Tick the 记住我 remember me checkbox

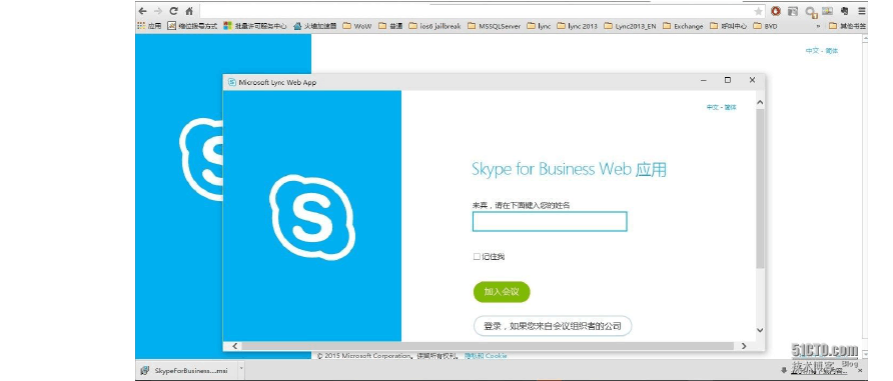(x=477, y=257)
